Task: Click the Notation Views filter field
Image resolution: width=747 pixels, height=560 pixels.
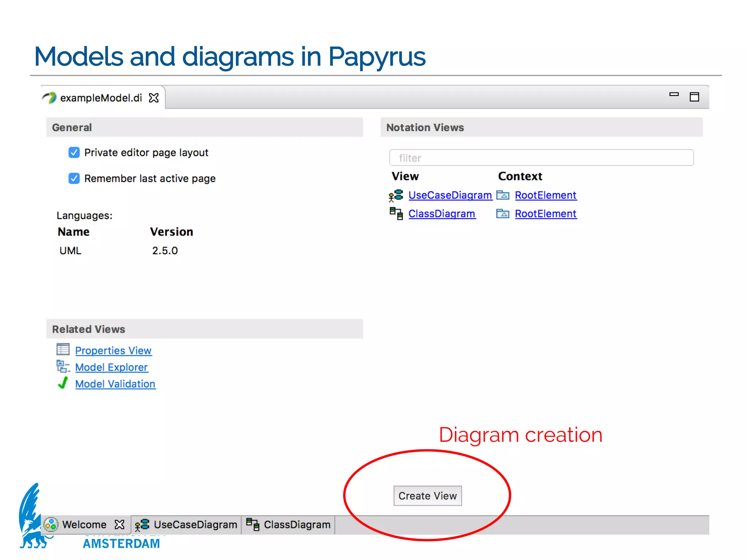Action: pyautogui.click(x=541, y=157)
